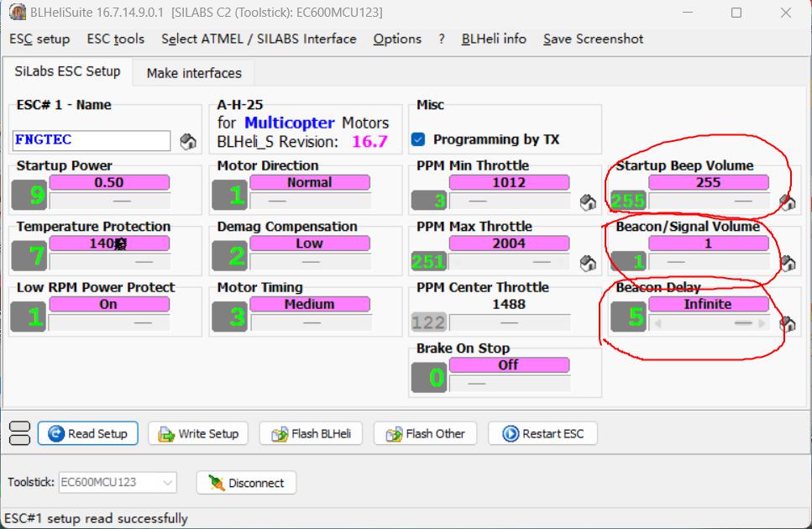
Task: Open the Options menu
Action: coord(397,39)
